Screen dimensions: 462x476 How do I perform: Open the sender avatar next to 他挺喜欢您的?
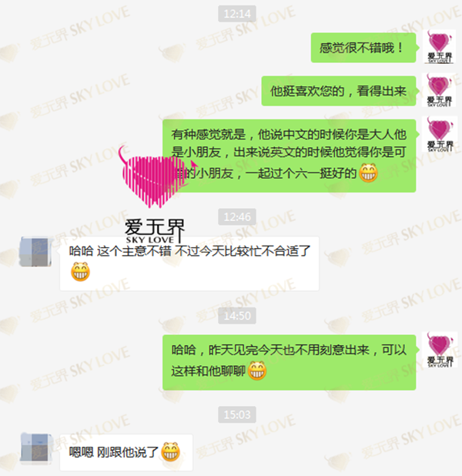[x=440, y=90]
